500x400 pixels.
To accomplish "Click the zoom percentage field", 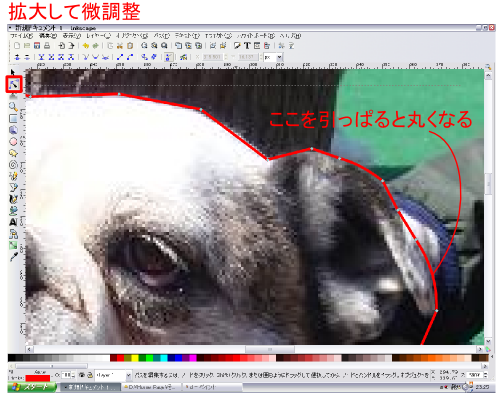I will 474,375.
